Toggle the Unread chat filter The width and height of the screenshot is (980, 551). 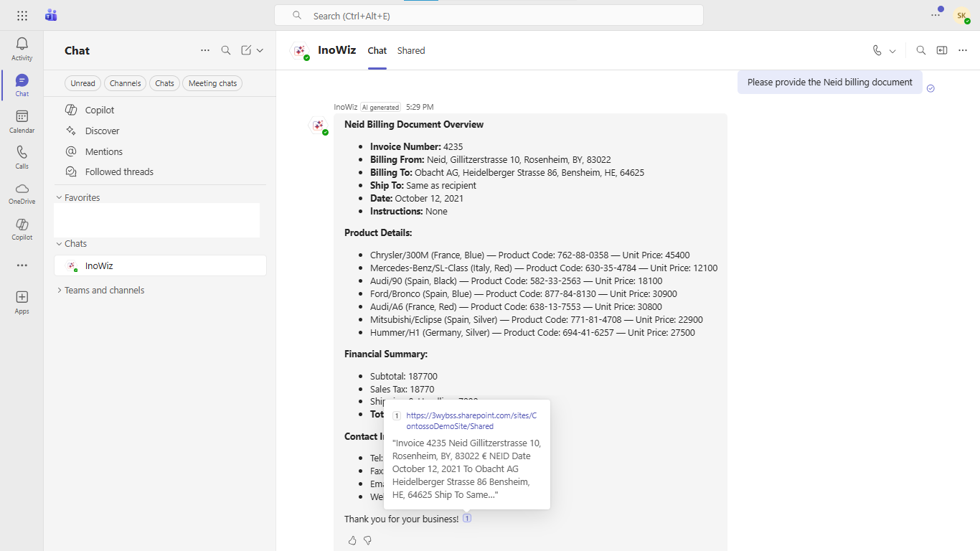(82, 83)
